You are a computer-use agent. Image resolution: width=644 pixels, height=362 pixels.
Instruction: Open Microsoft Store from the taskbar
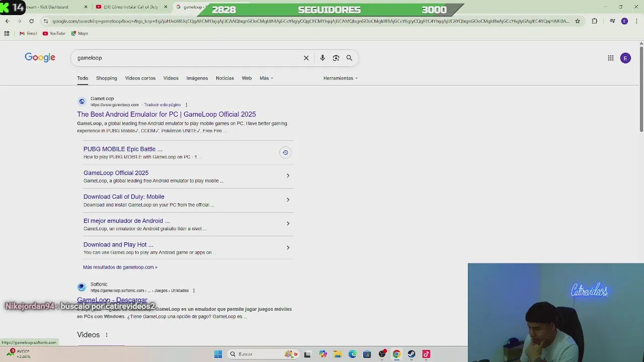(x=367, y=354)
